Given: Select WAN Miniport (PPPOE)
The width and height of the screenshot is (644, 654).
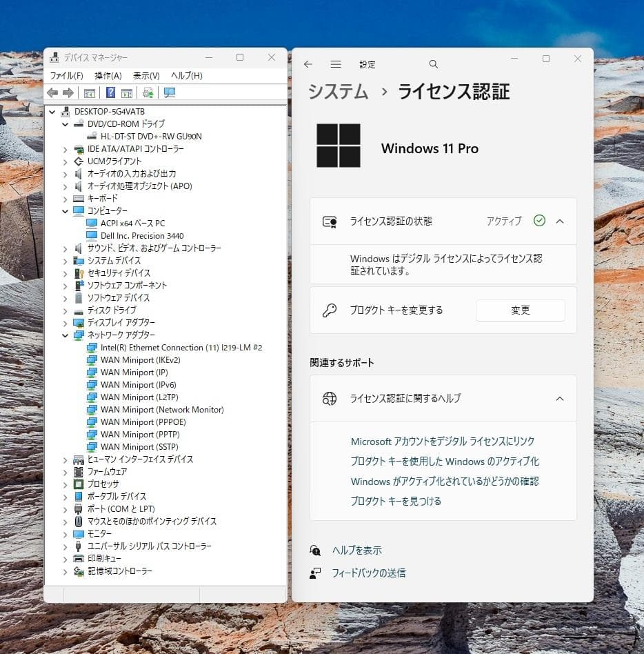Looking at the screenshot, I should (143, 422).
